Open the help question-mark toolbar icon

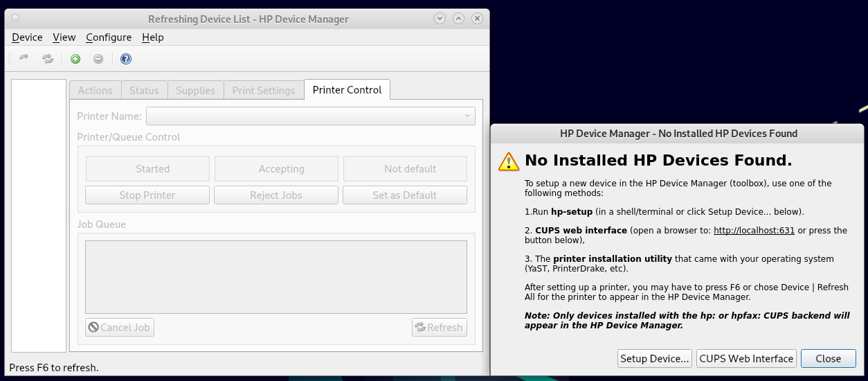click(126, 59)
